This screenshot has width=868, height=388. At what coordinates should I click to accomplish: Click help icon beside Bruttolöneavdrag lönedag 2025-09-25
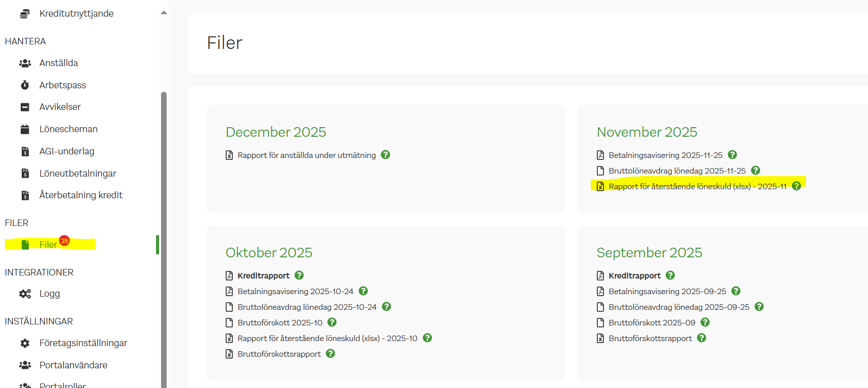point(759,307)
